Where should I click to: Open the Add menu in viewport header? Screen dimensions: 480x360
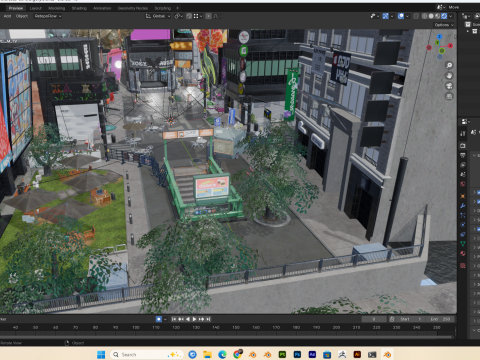tap(7, 16)
